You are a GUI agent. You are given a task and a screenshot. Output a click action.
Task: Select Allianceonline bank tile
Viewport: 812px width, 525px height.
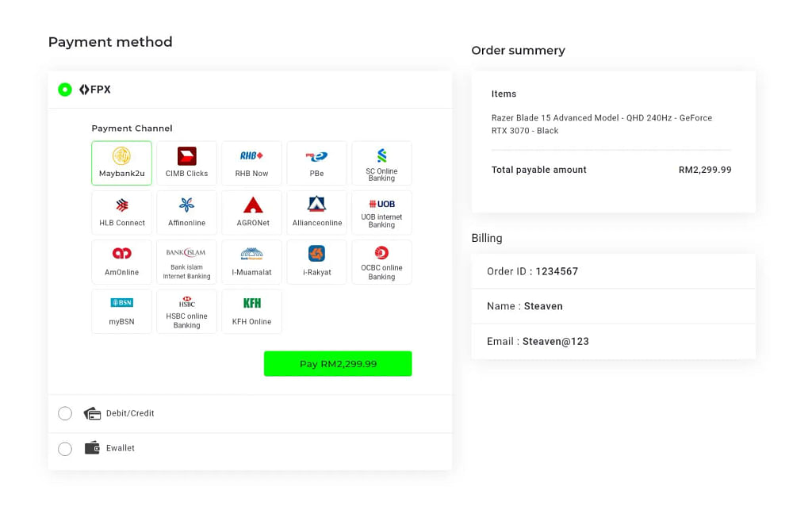[316, 213]
